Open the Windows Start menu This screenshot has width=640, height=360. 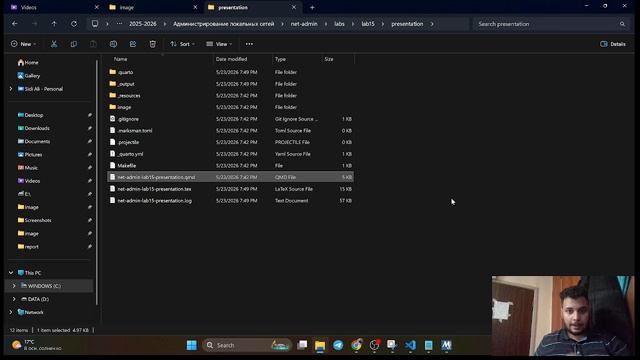[x=191, y=345]
